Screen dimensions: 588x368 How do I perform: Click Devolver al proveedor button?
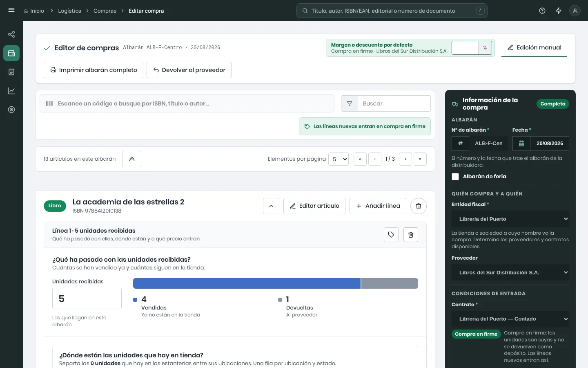pyautogui.click(x=189, y=70)
